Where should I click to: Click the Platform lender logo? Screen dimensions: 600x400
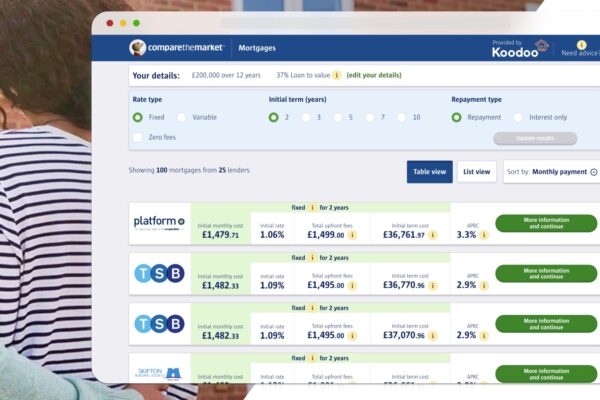pyautogui.click(x=159, y=222)
